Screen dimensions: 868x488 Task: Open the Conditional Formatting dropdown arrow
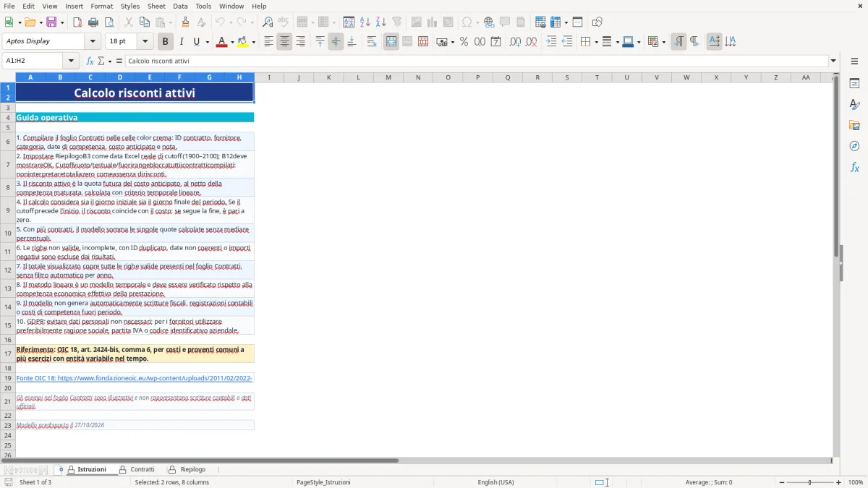[663, 42]
